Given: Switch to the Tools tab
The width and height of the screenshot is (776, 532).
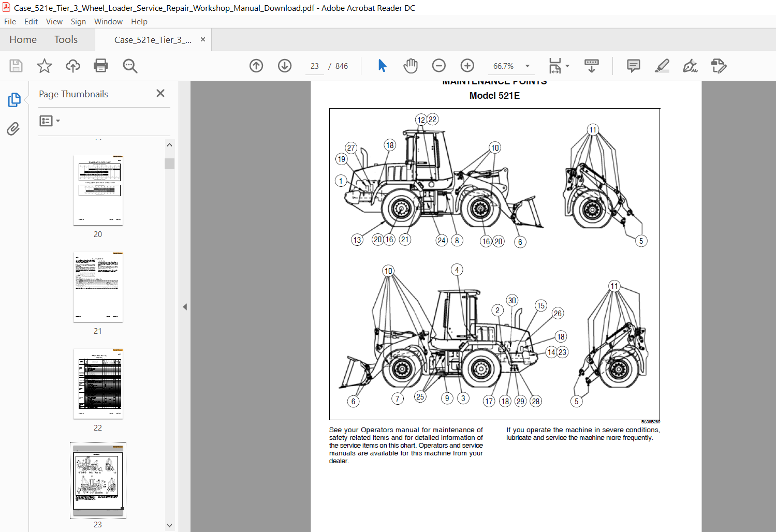Looking at the screenshot, I should click(x=66, y=39).
